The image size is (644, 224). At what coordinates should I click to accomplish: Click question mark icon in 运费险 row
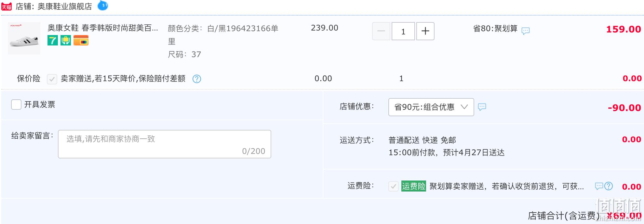tap(609, 186)
